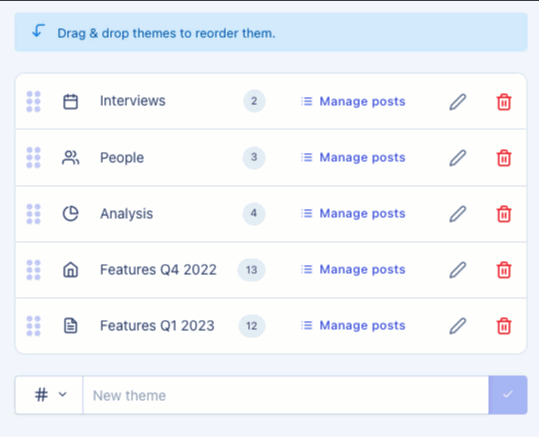Click the calendar icon next to Interviews
The image size is (539, 437).
(70, 102)
